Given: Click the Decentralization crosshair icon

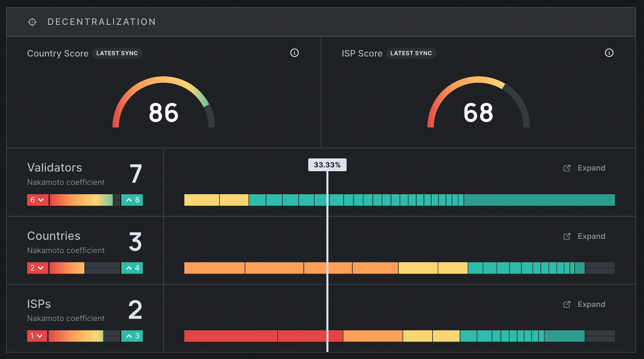Looking at the screenshot, I should coord(32,22).
